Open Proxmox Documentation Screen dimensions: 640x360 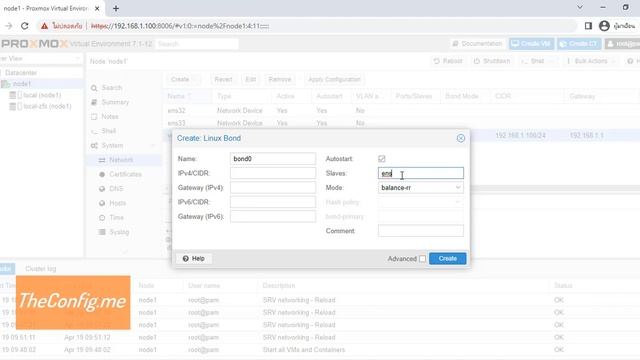[477, 44]
